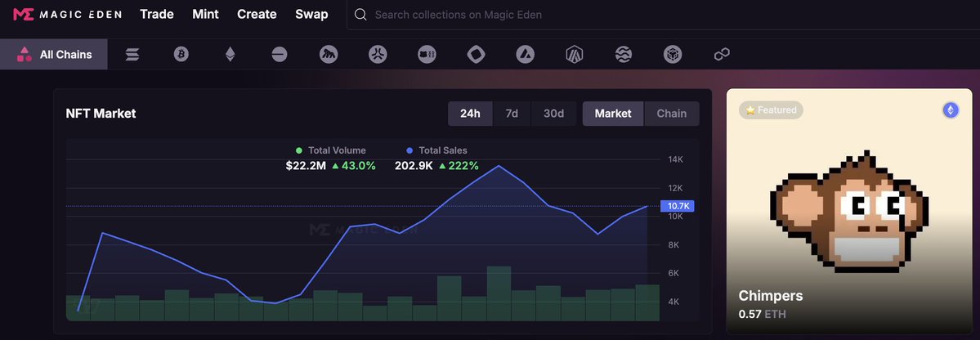Select the Market chart view
Viewport: 980px width, 340px height.
[x=613, y=114]
